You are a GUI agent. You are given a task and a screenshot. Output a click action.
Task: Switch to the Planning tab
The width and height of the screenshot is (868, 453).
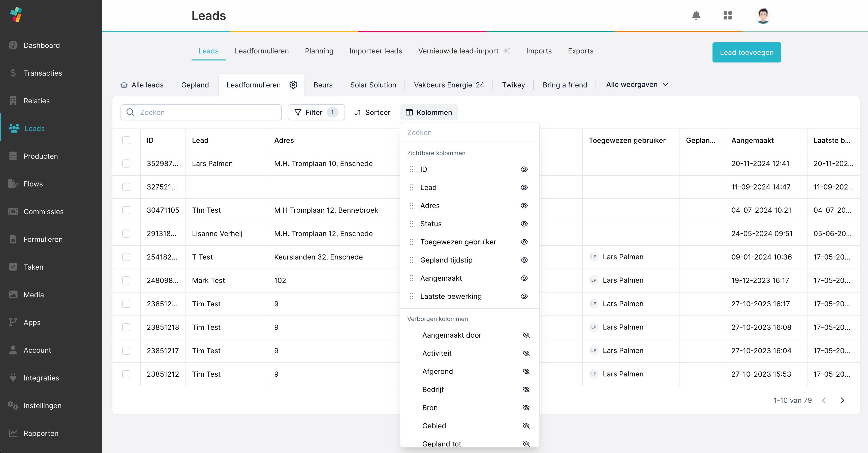319,51
